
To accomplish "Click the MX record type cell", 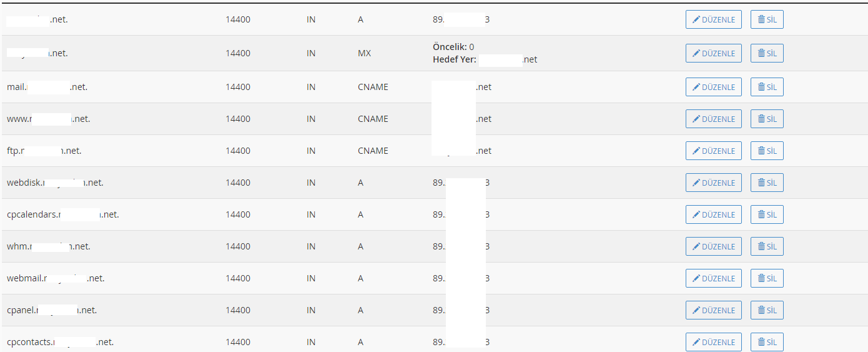I will (x=364, y=53).
